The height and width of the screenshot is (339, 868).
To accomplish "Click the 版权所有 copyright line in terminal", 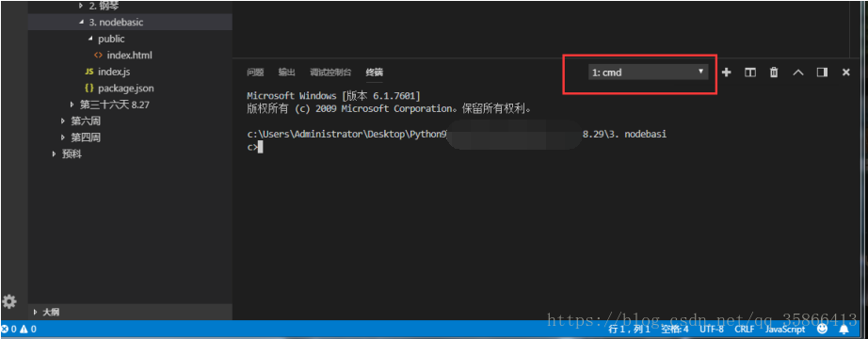I will click(x=390, y=108).
